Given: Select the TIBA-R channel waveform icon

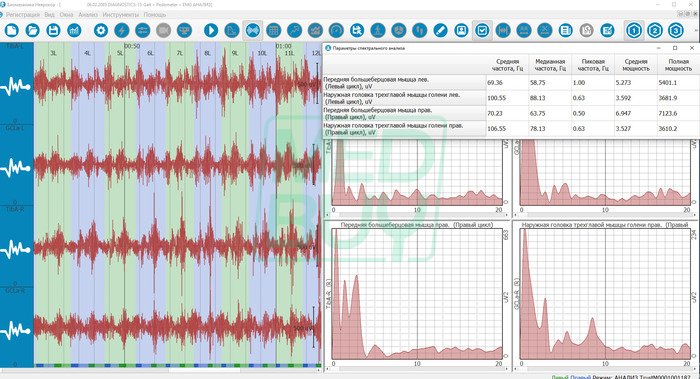Looking at the screenshot, I should (16, 249).
